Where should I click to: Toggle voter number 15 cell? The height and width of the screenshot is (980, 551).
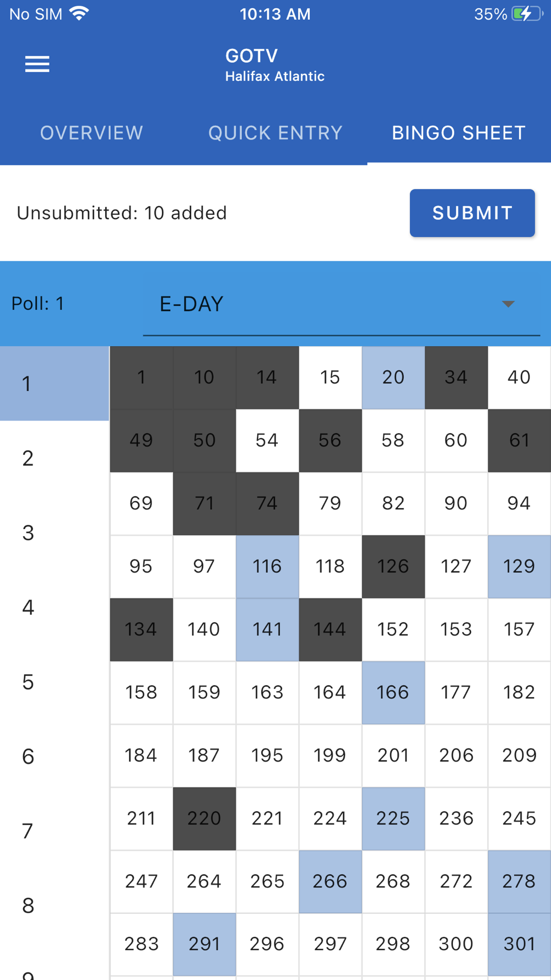330,378
